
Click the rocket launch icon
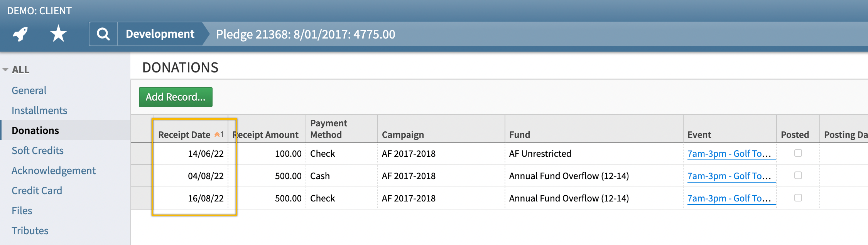click(x=20, y=34)
